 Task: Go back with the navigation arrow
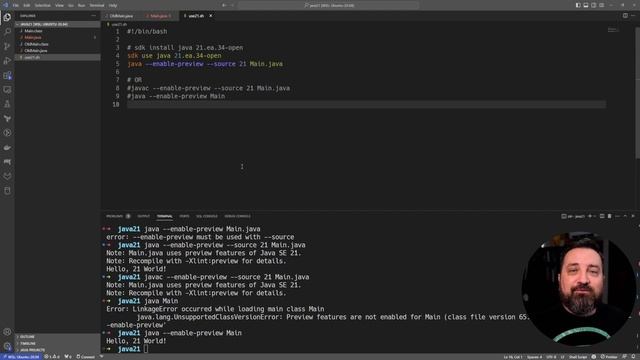224,5
